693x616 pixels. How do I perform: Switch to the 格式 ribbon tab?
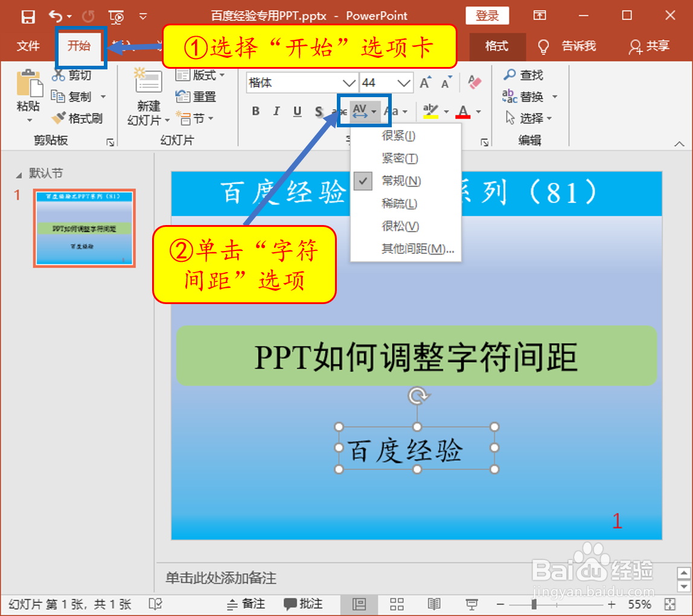point(497,45)
